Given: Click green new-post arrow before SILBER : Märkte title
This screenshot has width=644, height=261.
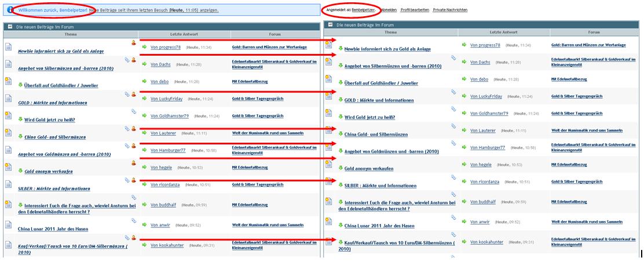Looking at the screenshot, I should point(341,185).
